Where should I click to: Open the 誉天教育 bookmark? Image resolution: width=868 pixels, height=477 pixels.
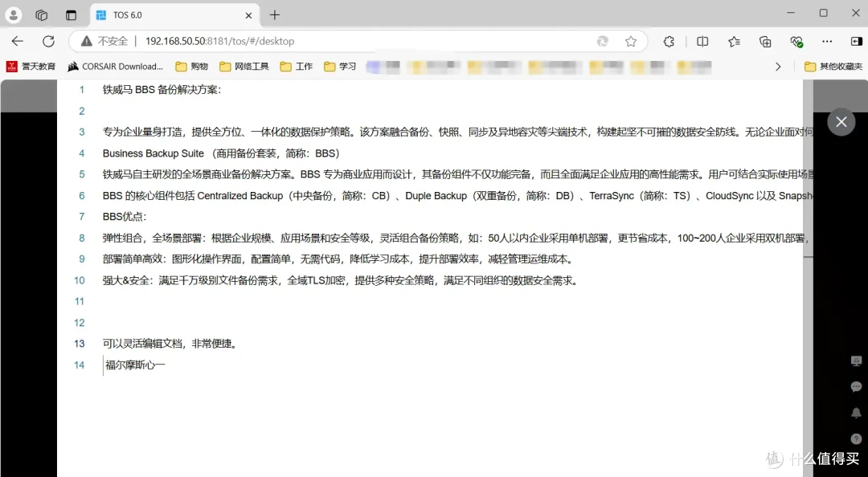coord(31,67)
